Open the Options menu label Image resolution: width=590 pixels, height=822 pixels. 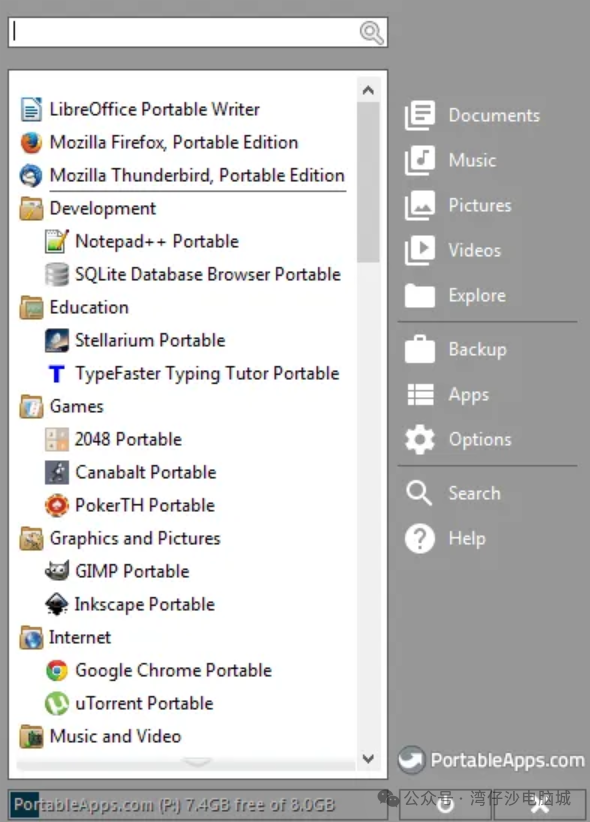point(480,440)
